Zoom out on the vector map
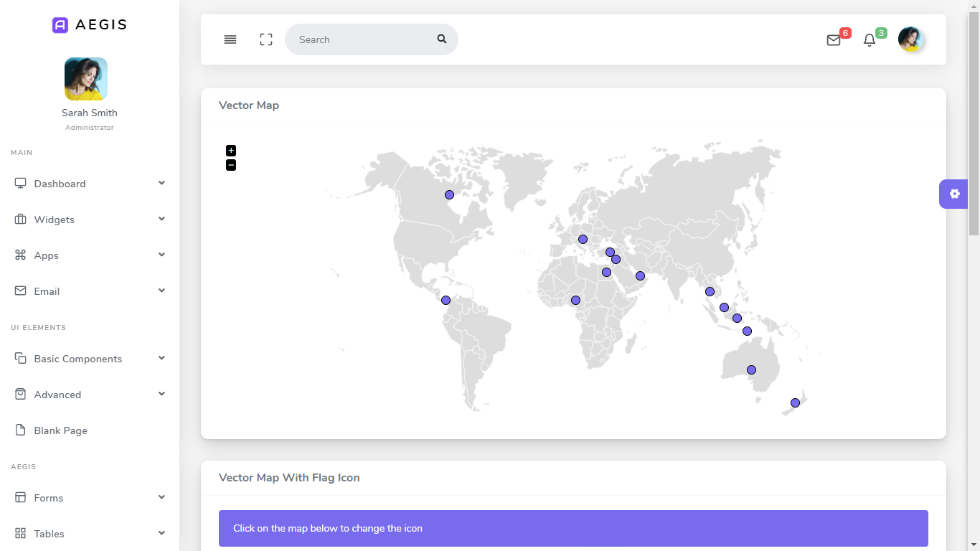Image resolution: width=980 pixels, height=551 pixels. pyautogui.click(x=231, y=165)
